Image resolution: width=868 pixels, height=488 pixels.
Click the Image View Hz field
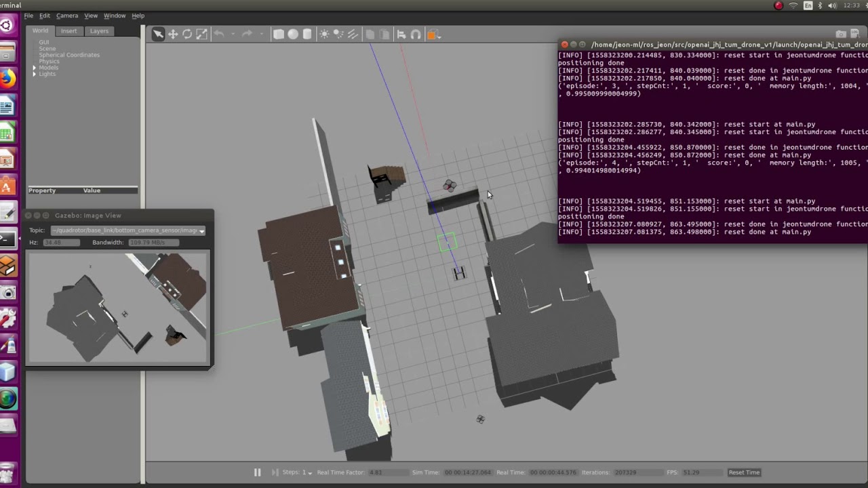(62, 243)
